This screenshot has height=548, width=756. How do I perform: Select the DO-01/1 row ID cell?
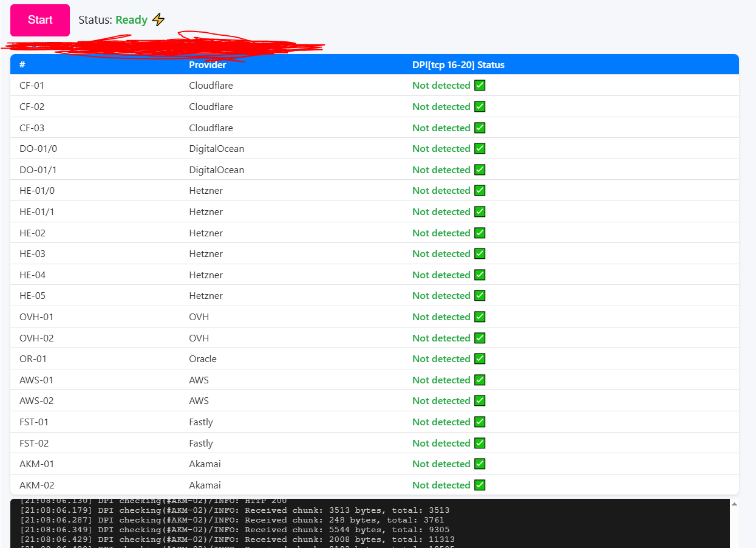coord(38,170)
